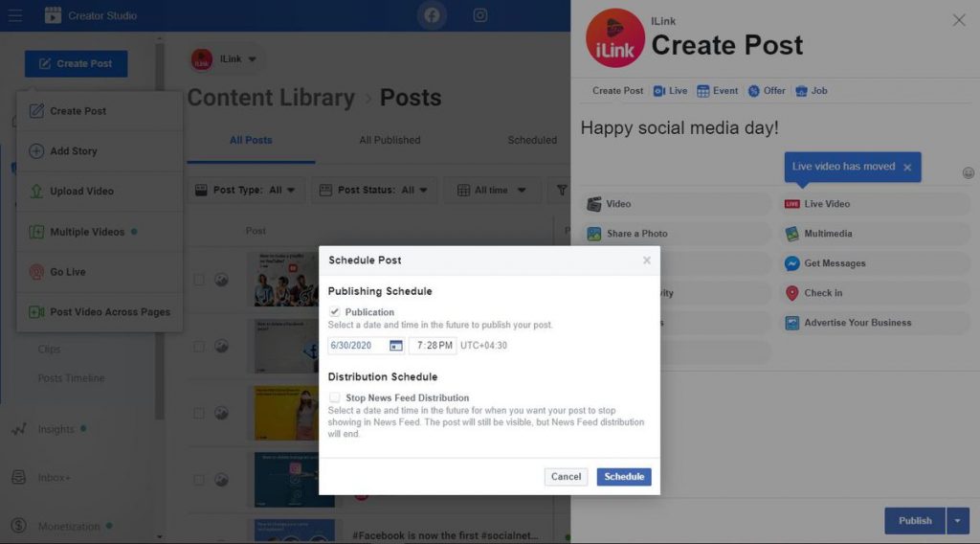Viewport: 980px width, 544px height.
Task: Open the hamburger menu in Creator Studio
Action: click(x=15, y=15)
